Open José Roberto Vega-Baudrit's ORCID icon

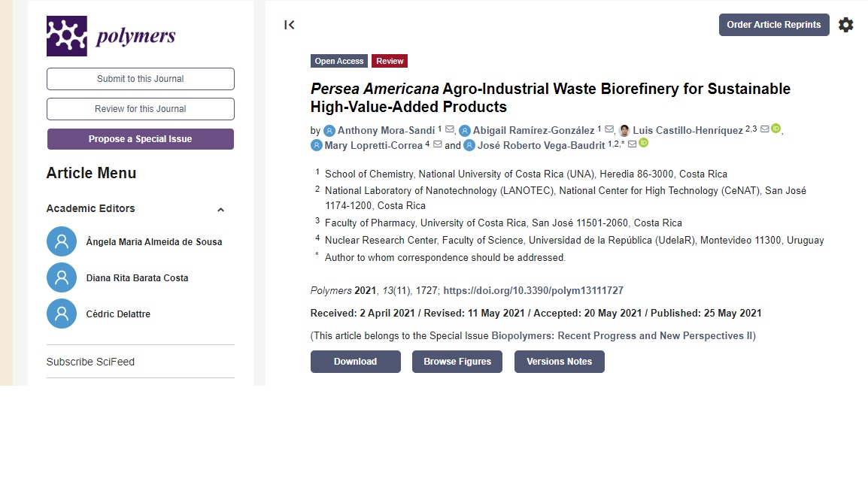[644, 144]
